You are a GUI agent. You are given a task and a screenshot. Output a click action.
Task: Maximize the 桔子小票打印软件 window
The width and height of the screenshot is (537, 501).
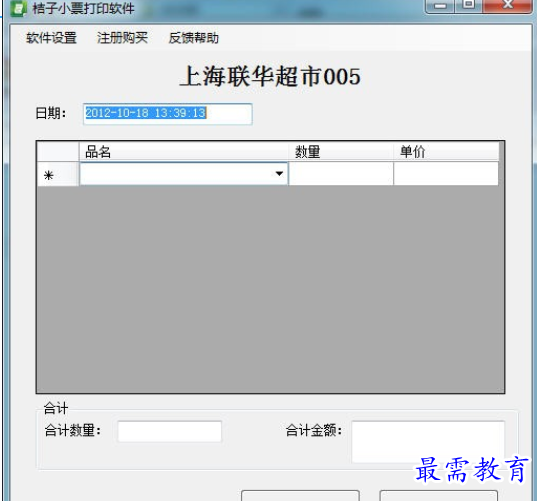[x=469, y=6]
